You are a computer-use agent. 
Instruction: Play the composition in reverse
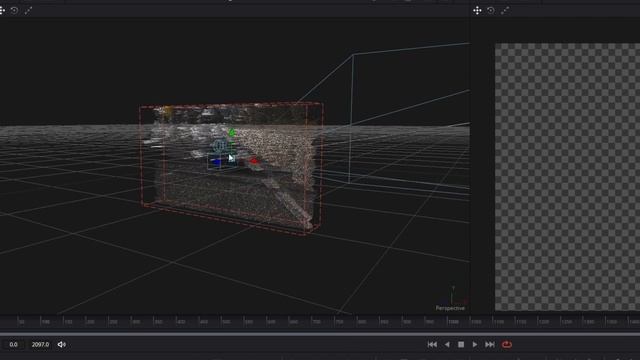point(447,344)
